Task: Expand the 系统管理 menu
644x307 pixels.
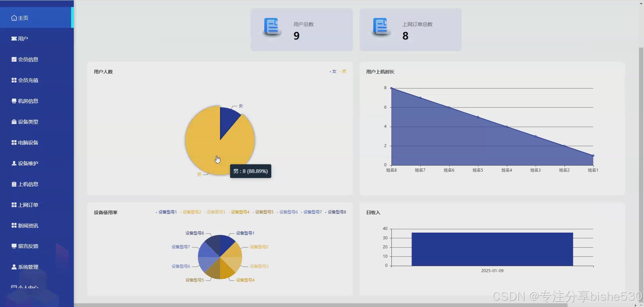Action: 37,267
